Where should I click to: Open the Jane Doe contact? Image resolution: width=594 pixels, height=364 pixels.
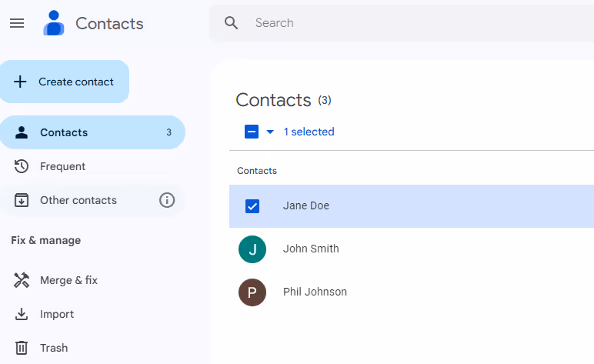click(412, 206)
